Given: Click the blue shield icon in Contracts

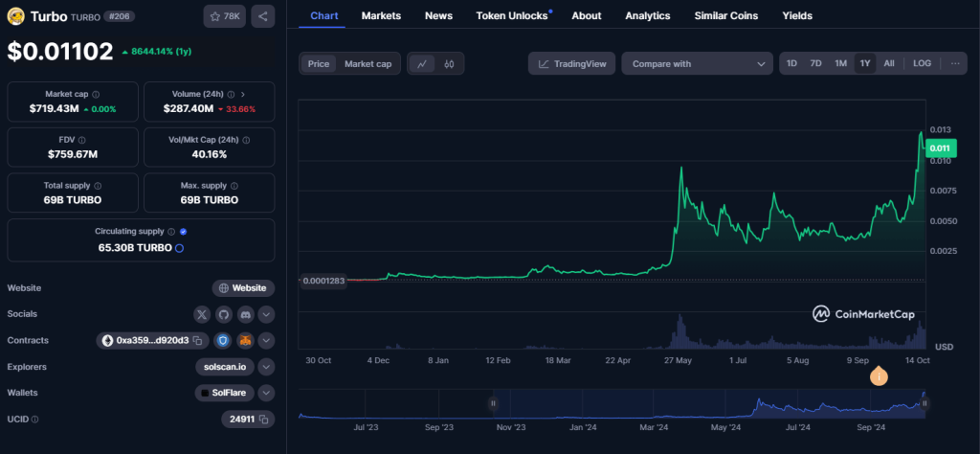Looking at the screenshot, I should [223, 341].
